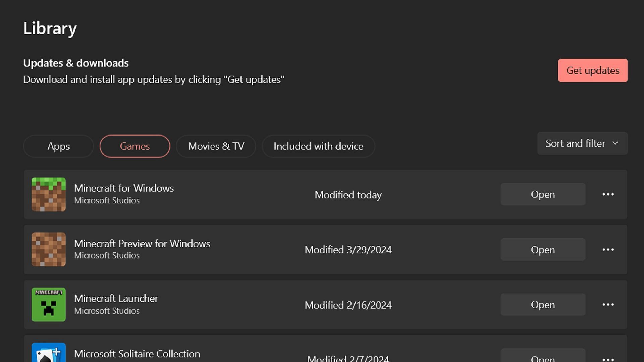Open Minecraft Preview options menu
The width and height of the screenshot is (644, 362).
tap(608, 250)
